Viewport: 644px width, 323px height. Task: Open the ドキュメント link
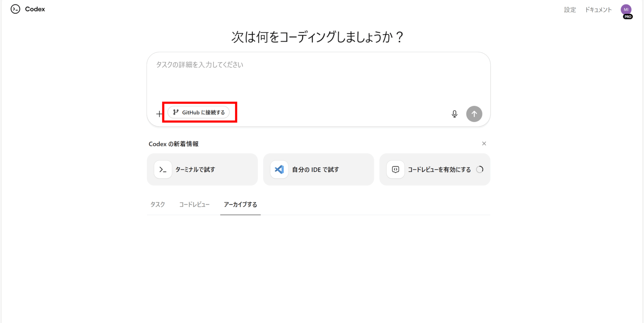(x=598, y=10)
